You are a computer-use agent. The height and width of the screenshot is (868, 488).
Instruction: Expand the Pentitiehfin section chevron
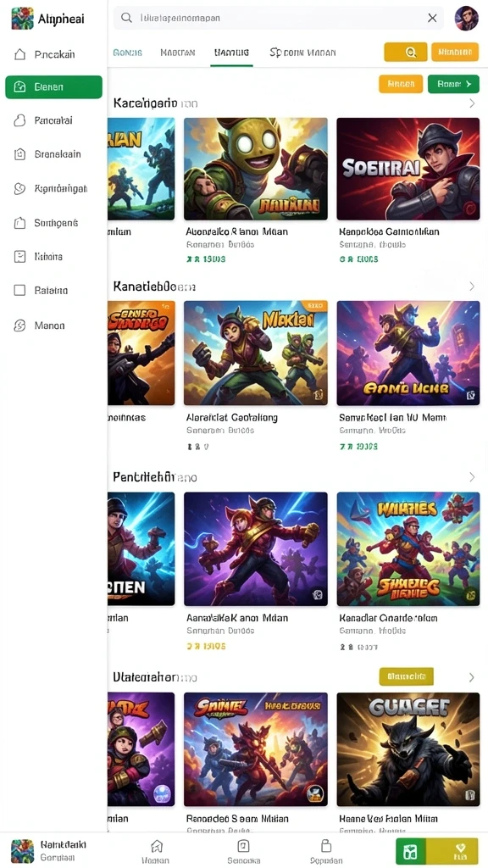point(471,476)
